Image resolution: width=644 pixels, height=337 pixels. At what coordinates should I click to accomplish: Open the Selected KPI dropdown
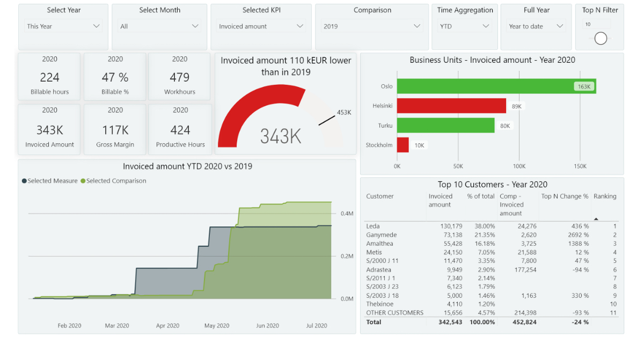pyautogui.click(x=261, y=26)
